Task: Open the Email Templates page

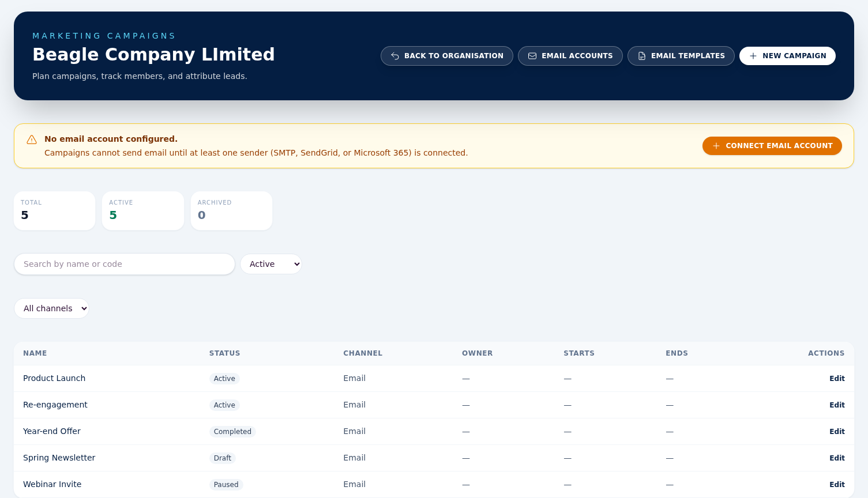Action: 681,56
